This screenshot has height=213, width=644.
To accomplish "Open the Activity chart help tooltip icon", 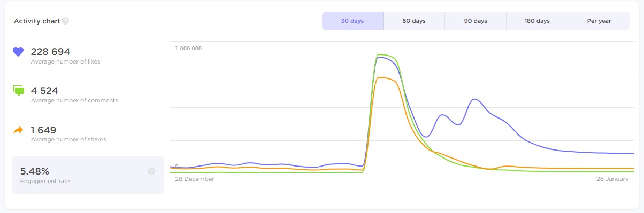I will coord(65,21).
